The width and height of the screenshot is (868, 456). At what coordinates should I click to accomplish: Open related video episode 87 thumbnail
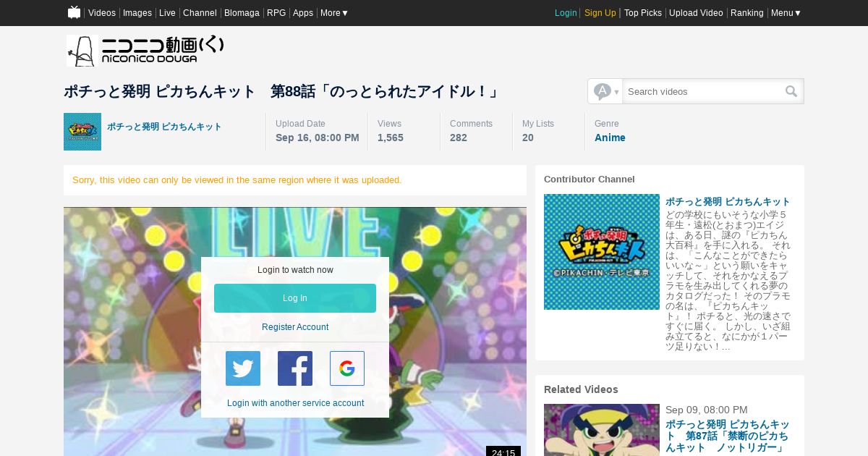click(x=602, y=430)
